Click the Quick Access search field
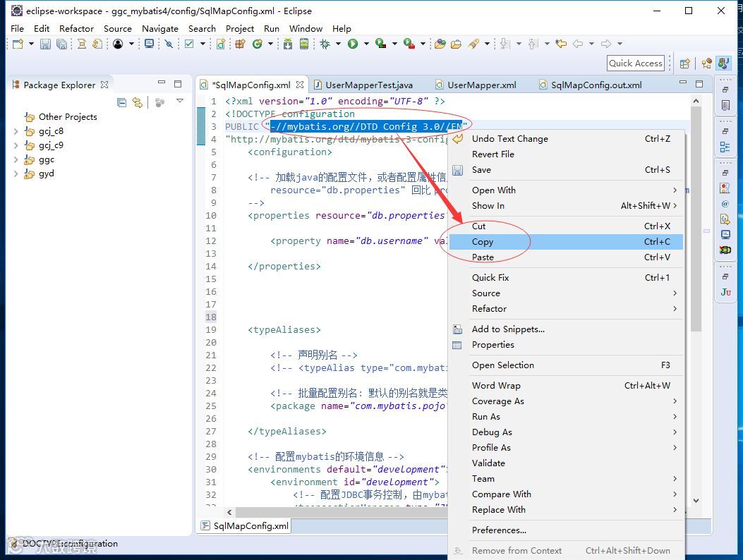Viewport: 743px width, 560px height. [636, 63]
